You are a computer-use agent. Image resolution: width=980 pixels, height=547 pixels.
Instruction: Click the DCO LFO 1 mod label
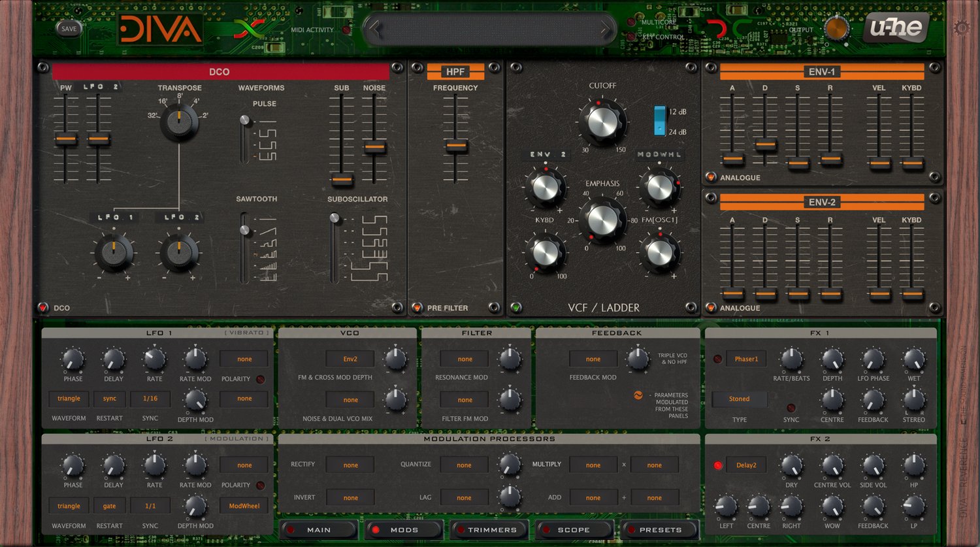[x=115, y=217]
